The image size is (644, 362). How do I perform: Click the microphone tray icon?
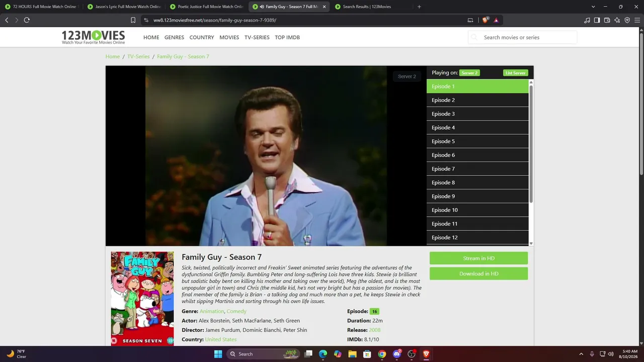click(592, 354)
